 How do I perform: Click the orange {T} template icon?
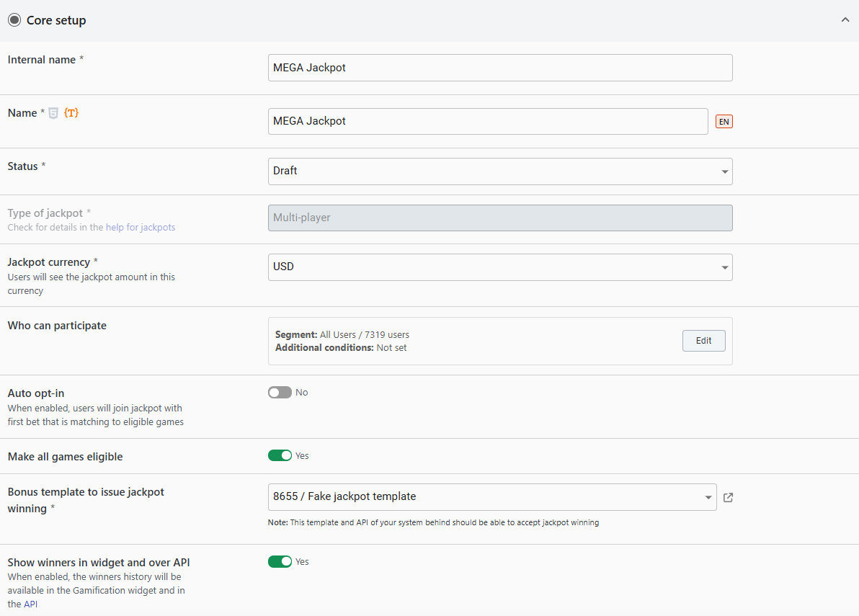(71, 113)
